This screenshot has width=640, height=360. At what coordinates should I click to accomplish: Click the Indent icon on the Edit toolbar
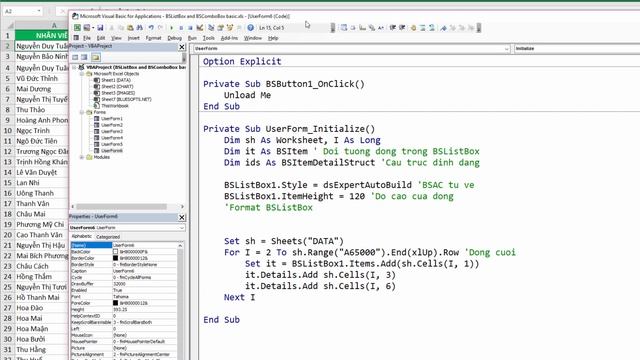tap(392, 28)
